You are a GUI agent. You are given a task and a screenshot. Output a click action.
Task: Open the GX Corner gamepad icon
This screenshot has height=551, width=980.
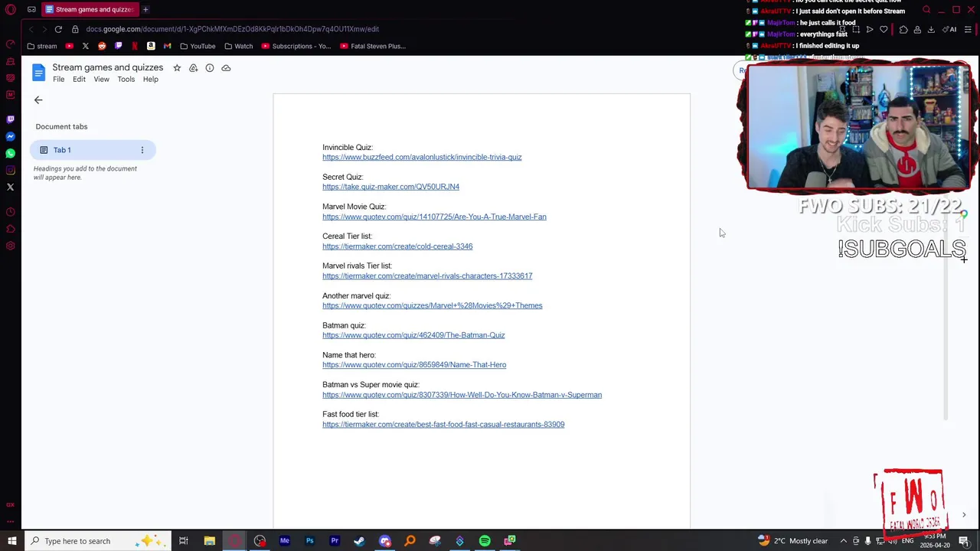tap(31, 9)
